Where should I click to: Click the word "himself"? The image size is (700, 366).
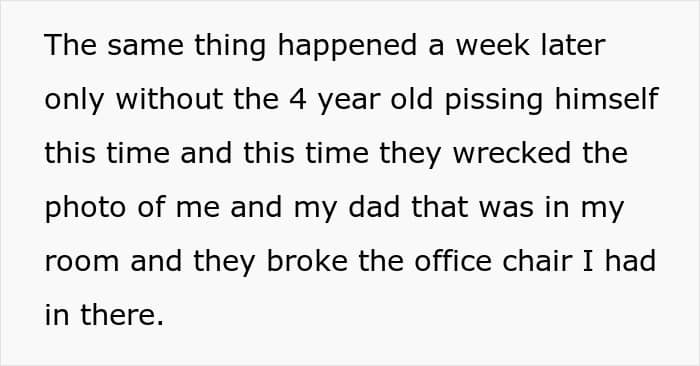(606, 99)
